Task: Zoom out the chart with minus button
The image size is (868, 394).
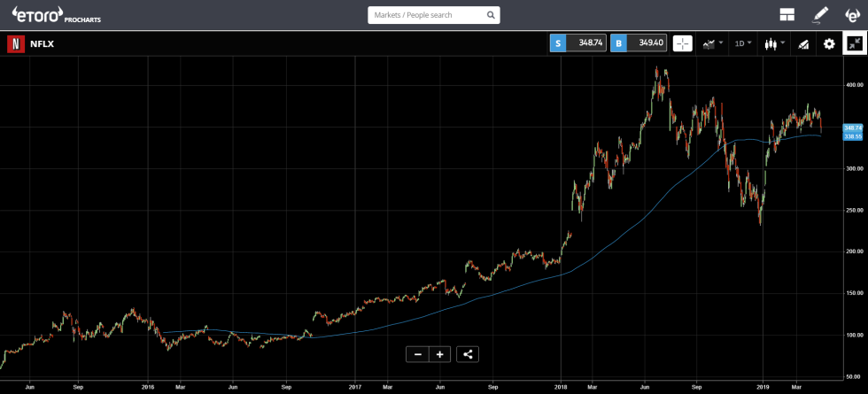Action: pos(417,354)
